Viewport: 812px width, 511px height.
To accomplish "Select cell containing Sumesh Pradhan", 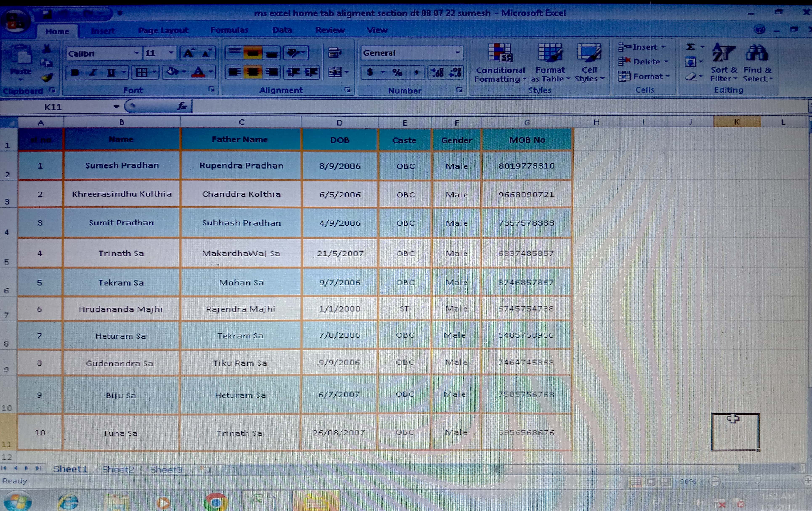I will pos(122,166).
